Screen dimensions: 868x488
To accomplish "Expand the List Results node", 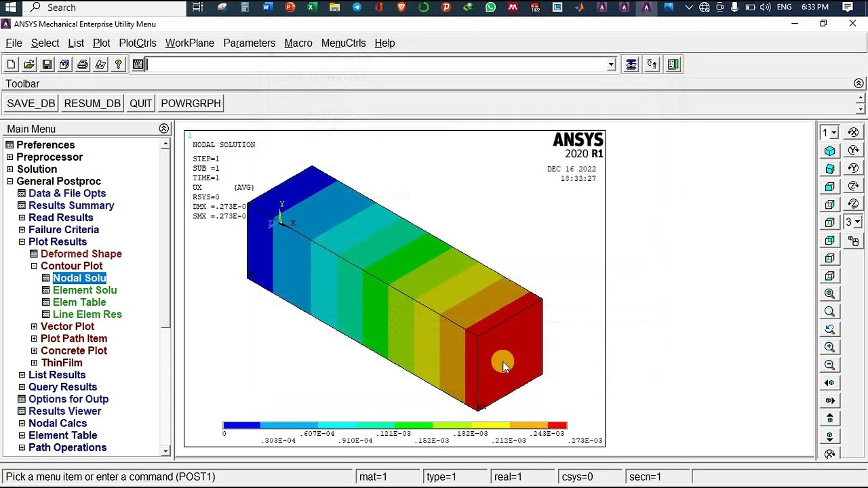I will point(22,375).
